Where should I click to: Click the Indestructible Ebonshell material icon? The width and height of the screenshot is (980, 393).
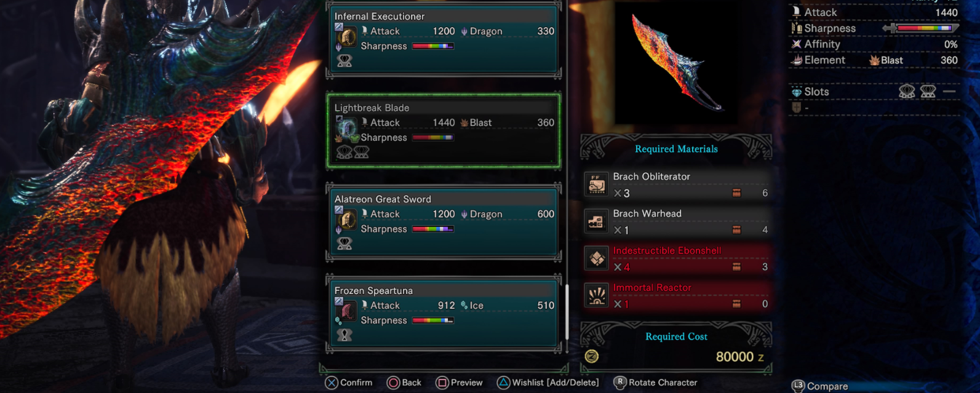click(596, 258)
